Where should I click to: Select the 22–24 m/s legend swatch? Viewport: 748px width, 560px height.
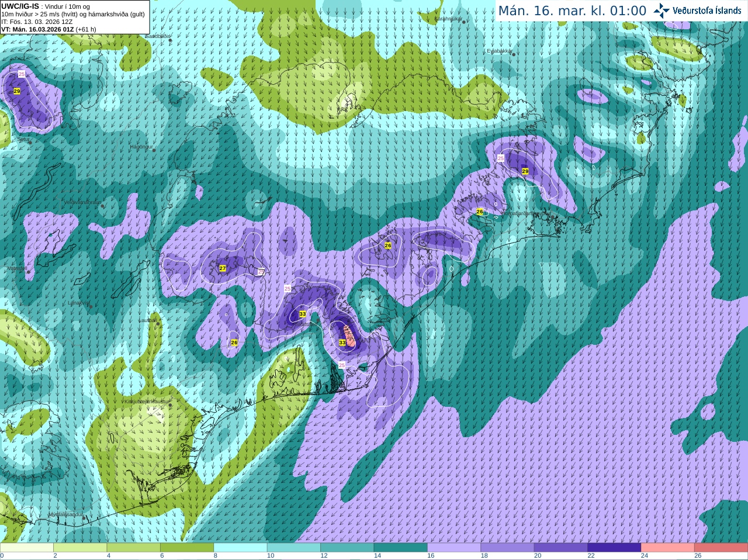[615, 548]
